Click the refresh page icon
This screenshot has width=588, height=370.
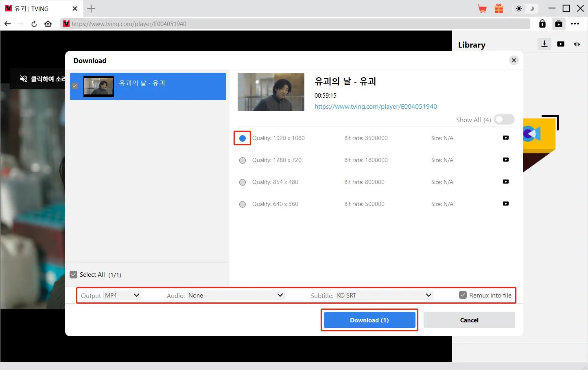point(34,24)
